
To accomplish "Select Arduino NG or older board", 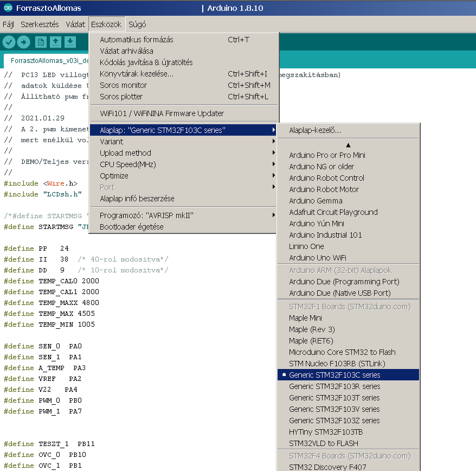I will point(348,167).
